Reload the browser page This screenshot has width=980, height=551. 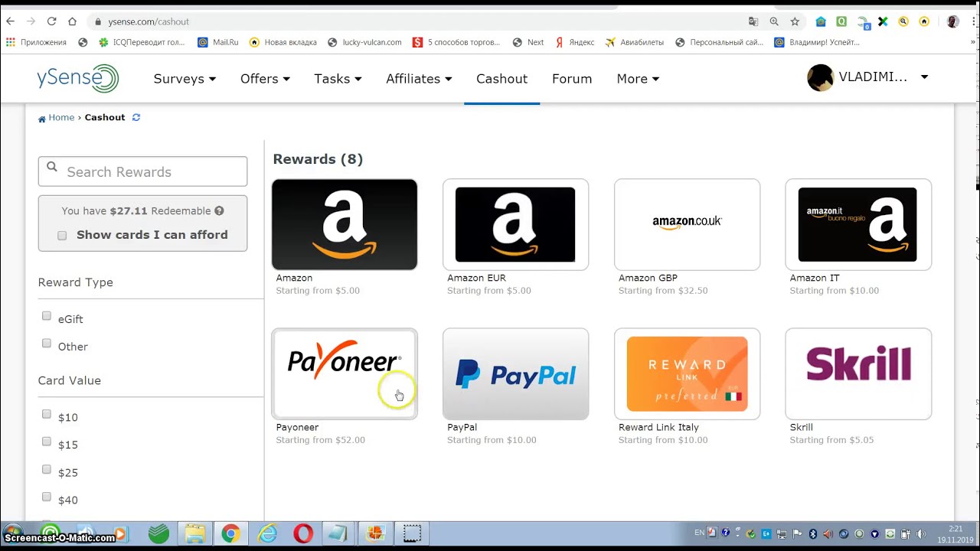tap(51, 21)
